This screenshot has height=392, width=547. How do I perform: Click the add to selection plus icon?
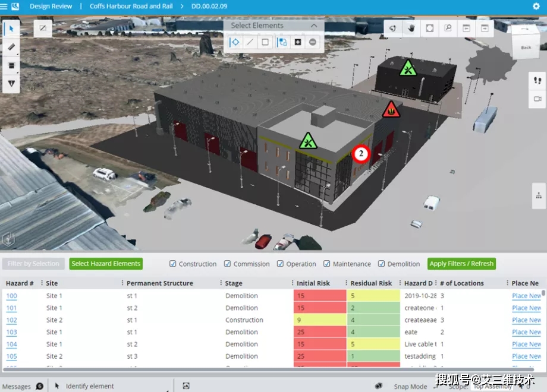[297, 42]
